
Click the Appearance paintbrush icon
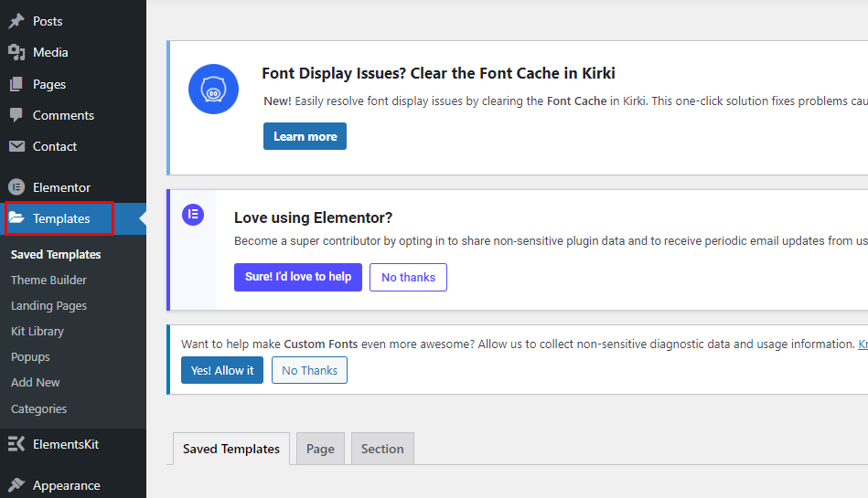(16, 485)
